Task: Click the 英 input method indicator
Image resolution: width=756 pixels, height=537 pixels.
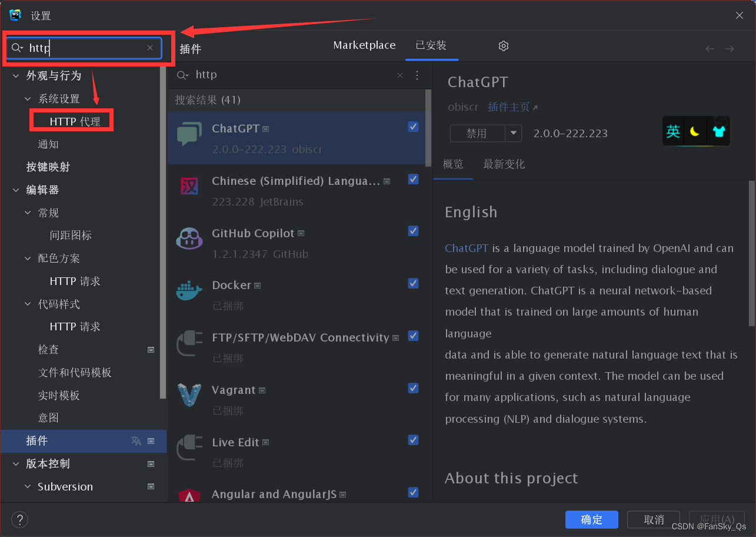Action: [x=673, y=131]
